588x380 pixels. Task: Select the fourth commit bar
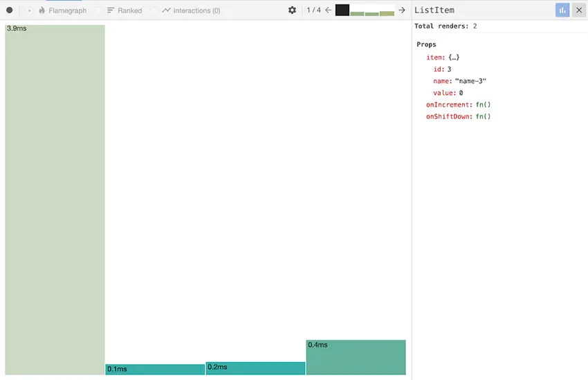[387, 14]
